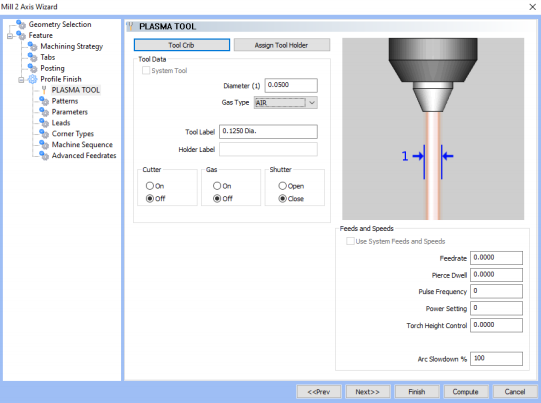Set Shutter to Close
Viewport: 541px width, 403px height.
coord(282,198)
